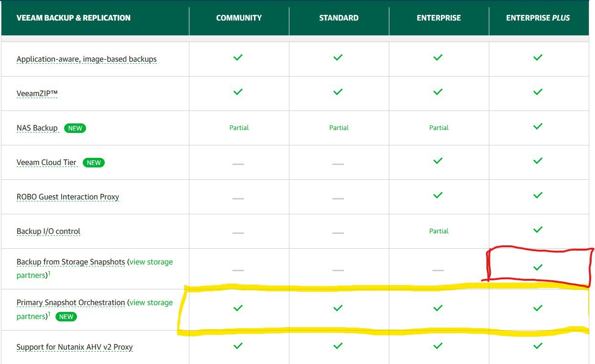This screenshot has width=595, height=364.
Task: Click the Community column header
Action: [x=239, y=18]
